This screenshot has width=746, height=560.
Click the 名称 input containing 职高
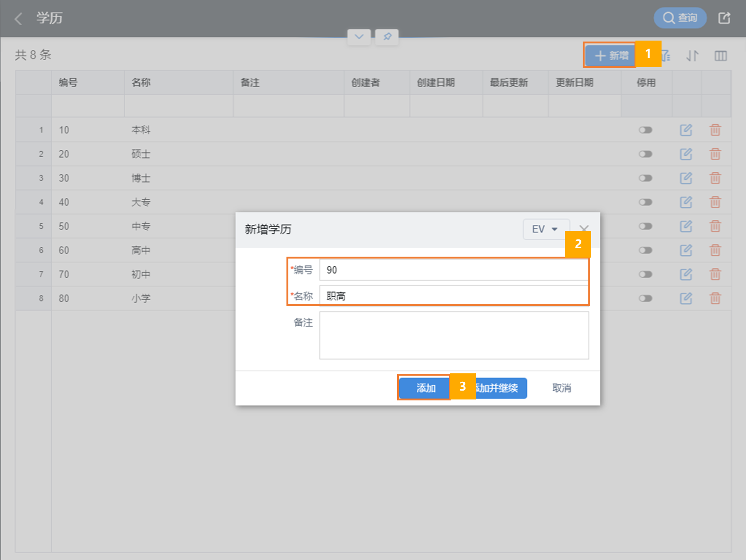(x=454, y=296)
